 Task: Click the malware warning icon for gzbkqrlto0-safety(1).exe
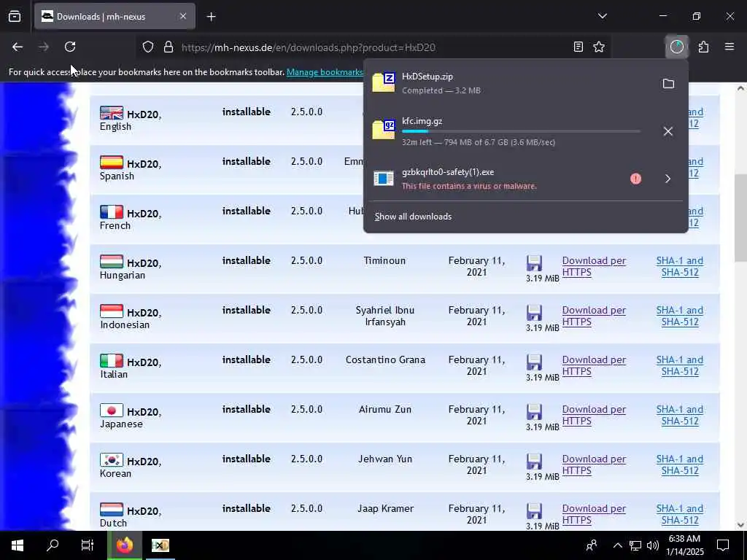tap(635, 179)
